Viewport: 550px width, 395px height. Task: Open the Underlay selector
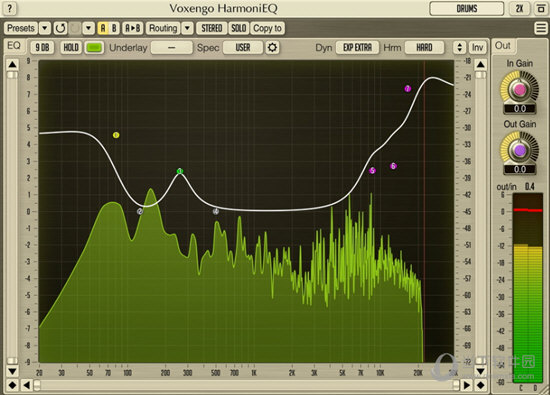coord(172,47)
